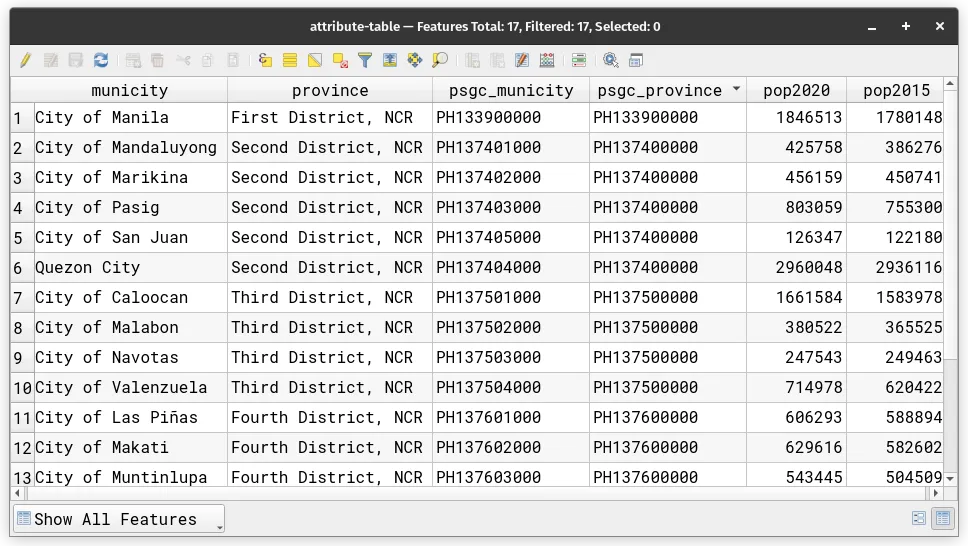This screenshot has width=968, height=546.
Task: Open Organize Columns
Action: (x=522, y=60)
